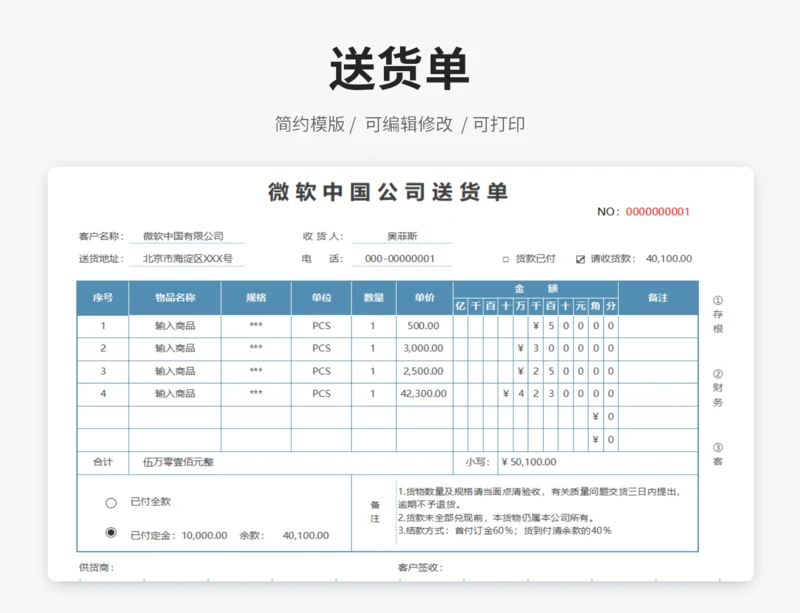This screenshot has width=800, height=613.
Task: Select the 输入商品 cell in row 3
Action: [x=175, y=372]
